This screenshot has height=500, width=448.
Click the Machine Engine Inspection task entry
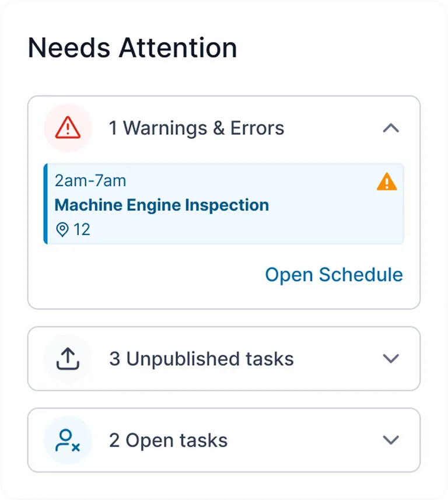point(161,205)
